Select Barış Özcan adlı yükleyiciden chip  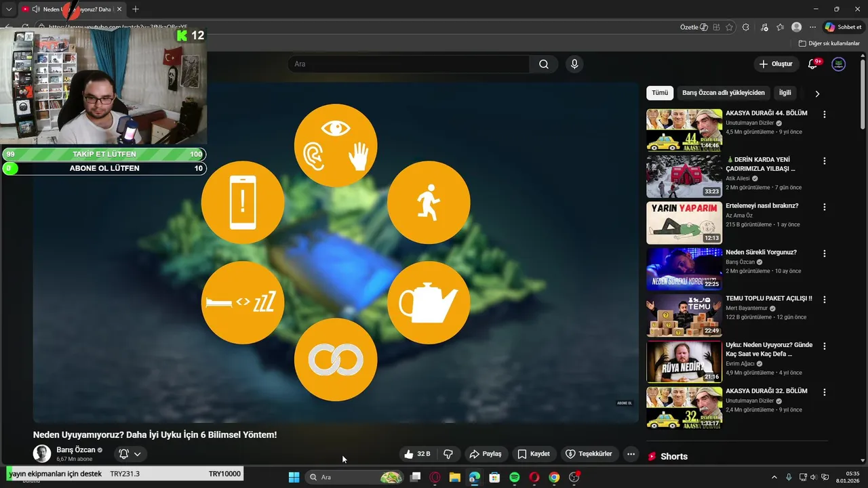[724, 93]
